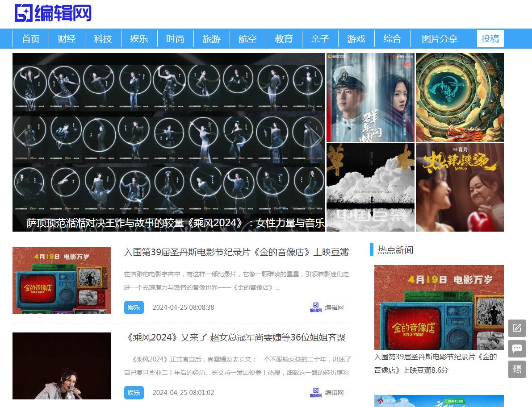Open the floating edit/compose icon
The height and width of the screenshot is (407, 532).
517,328
